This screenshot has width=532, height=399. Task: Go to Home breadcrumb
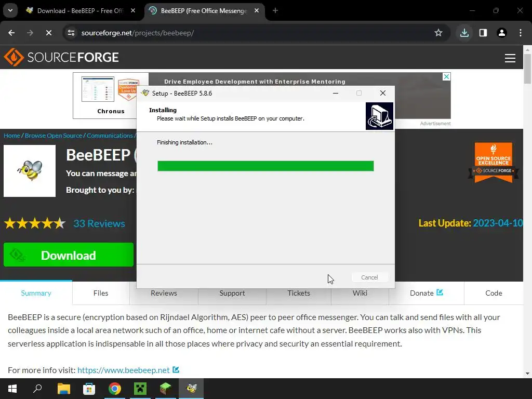(x=12, y=136)
